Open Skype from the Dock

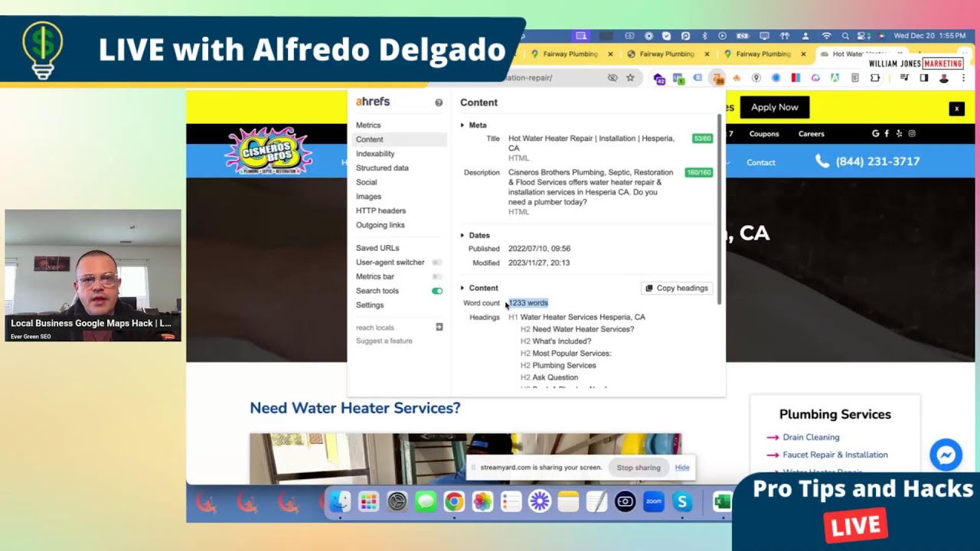click(x=682, y=502)
